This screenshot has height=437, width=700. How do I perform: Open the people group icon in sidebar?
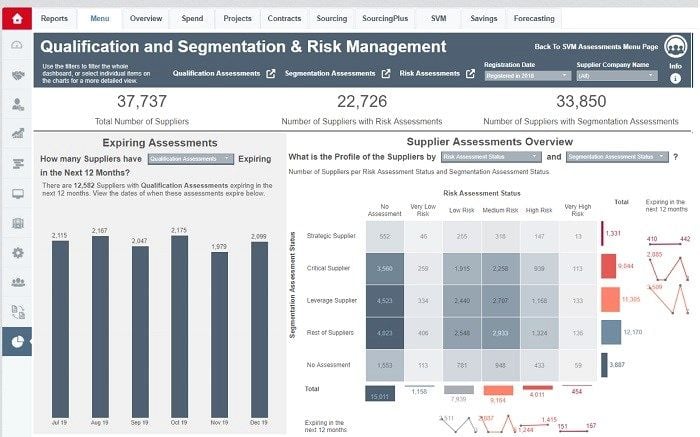point(17,282)
